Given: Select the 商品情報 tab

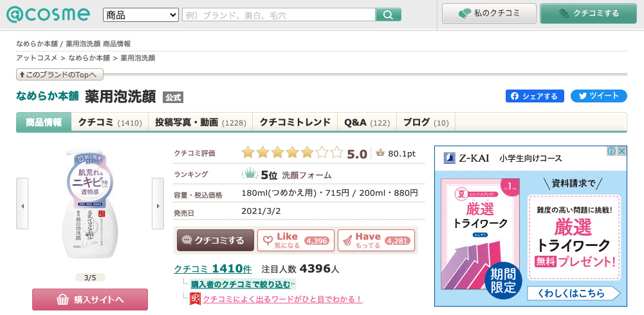Looking at the screenshot, I should tap(44, 122).
